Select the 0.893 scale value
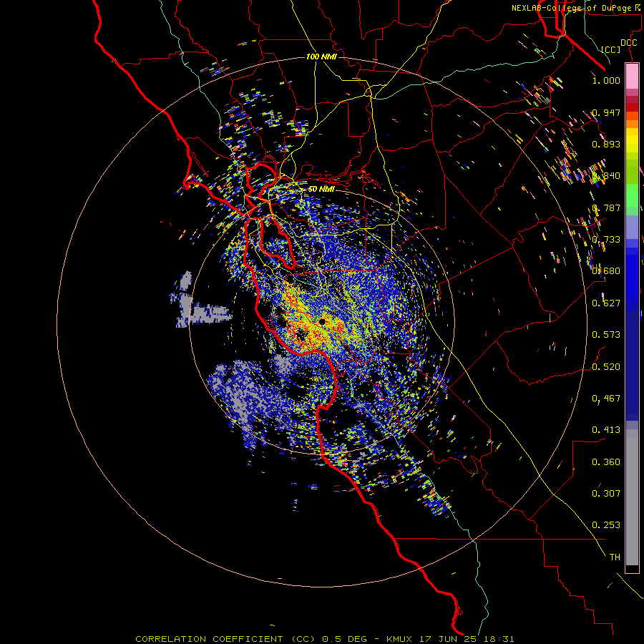The width and height of the screenshot is (644, 644). coord(606,144)
